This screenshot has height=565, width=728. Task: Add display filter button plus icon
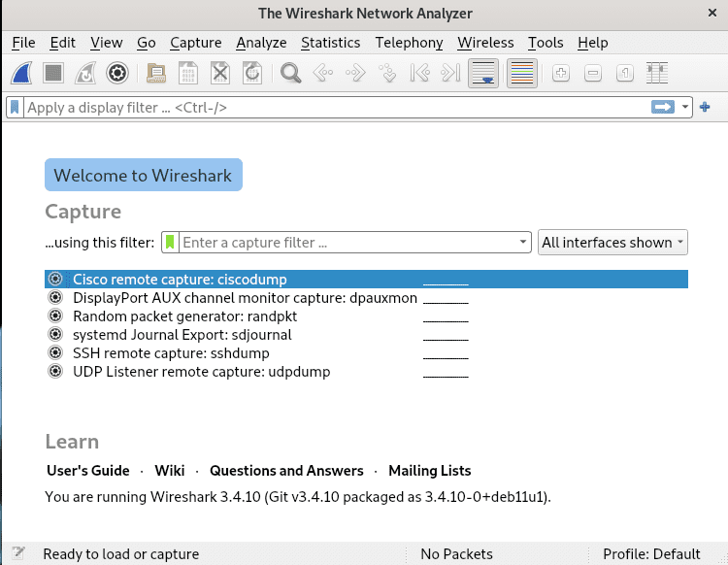pos(705,107)
